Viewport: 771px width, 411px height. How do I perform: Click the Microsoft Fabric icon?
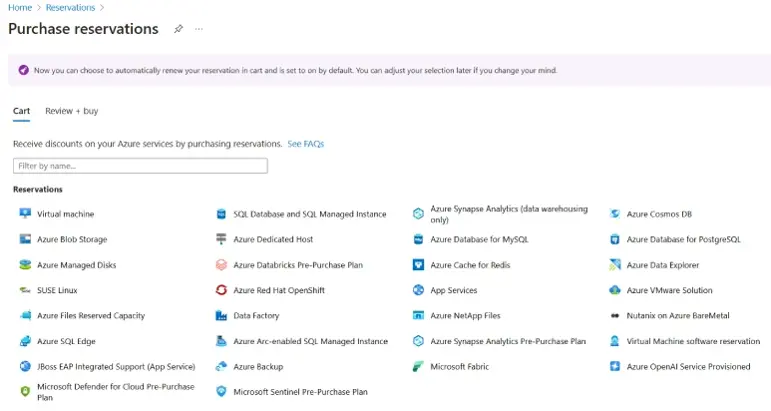[418, 366]
